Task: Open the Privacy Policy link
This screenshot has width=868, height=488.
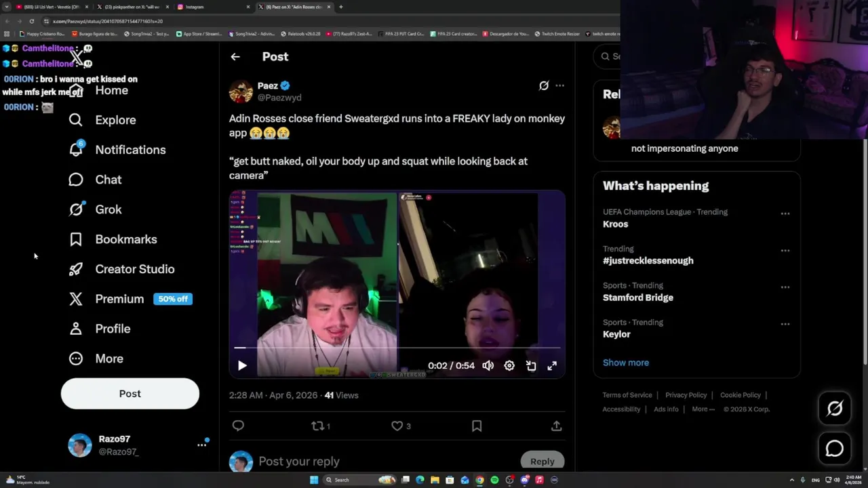Action: coord(686,395)
